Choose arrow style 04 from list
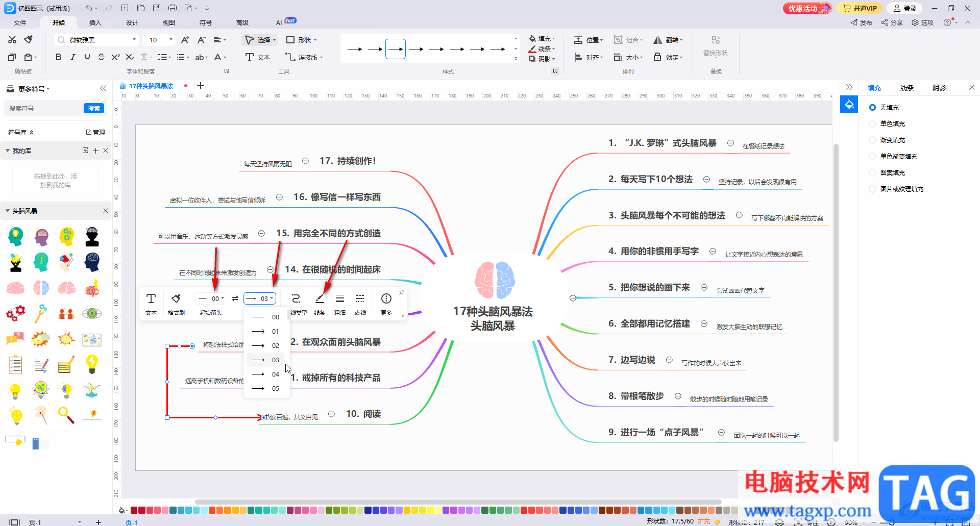Screen dimensions: 980x526 tap(266, 374)
